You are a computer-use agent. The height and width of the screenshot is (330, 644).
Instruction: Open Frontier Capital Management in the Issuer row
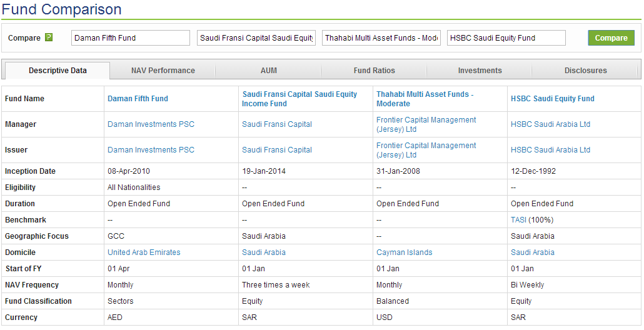click(x=426, y=150)
